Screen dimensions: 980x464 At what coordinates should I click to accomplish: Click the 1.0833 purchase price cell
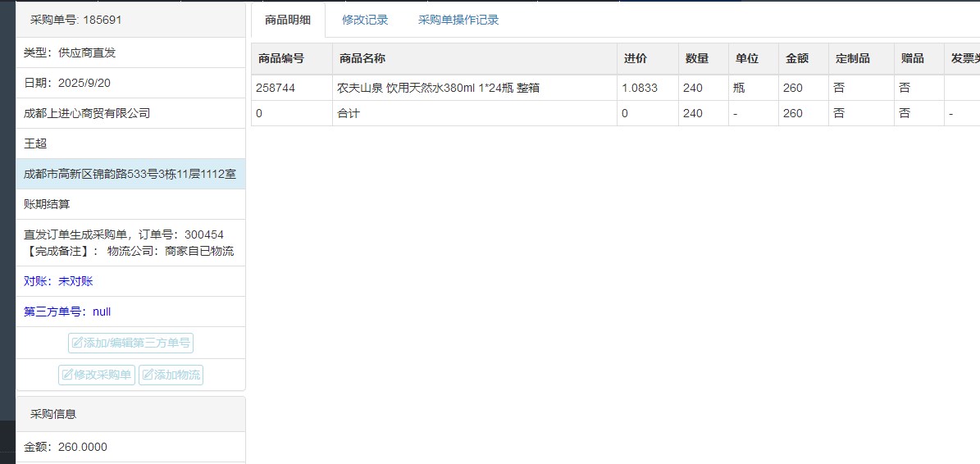point(640,88)
